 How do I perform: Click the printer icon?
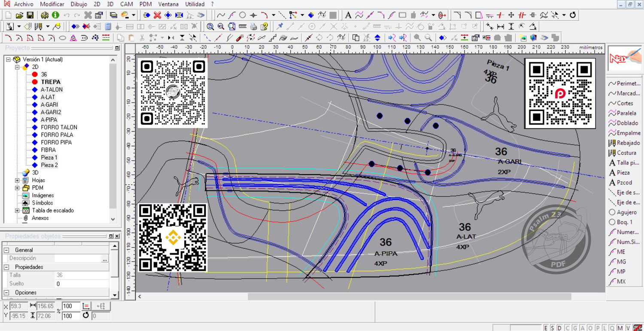pyautogui.click(x=253, y=26)
